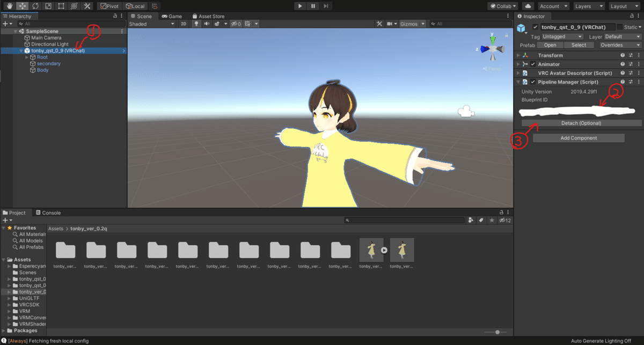This screenshot has width=644, height=345.
Task: Open the Collab dropdown
Action: tap(503, 6)
